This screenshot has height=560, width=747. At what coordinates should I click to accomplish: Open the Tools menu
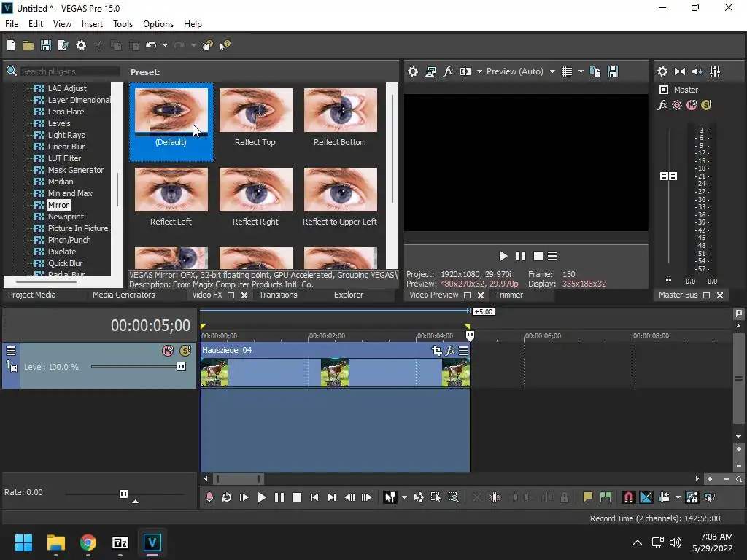pyautogui.click(x=123, y=24)
